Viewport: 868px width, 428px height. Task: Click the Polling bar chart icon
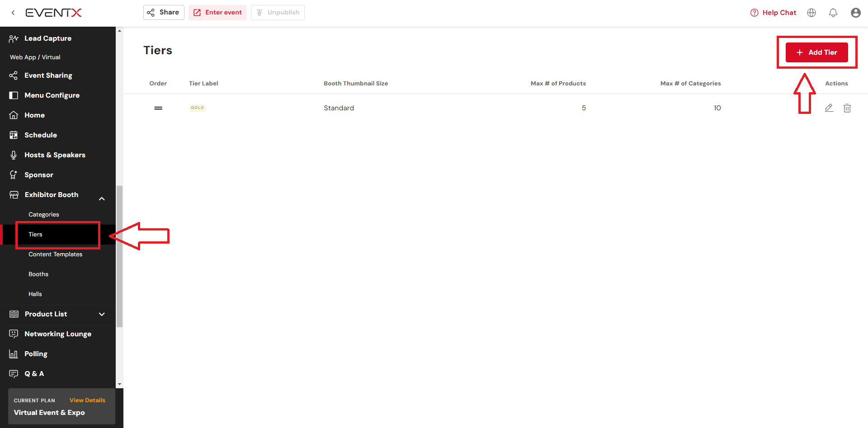point(14,354)
